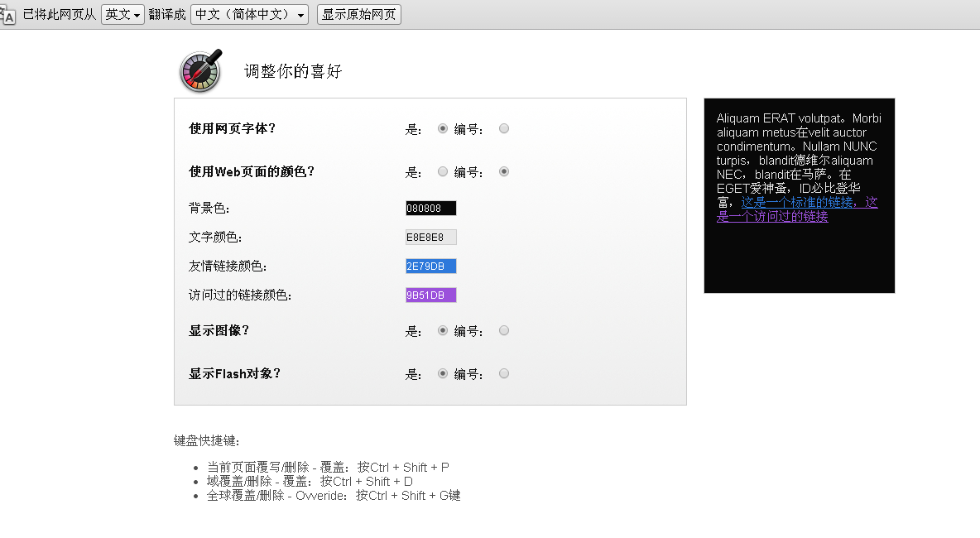Click the 显示Flash对象? label
The image size is (980, 538).
point(235,373)
